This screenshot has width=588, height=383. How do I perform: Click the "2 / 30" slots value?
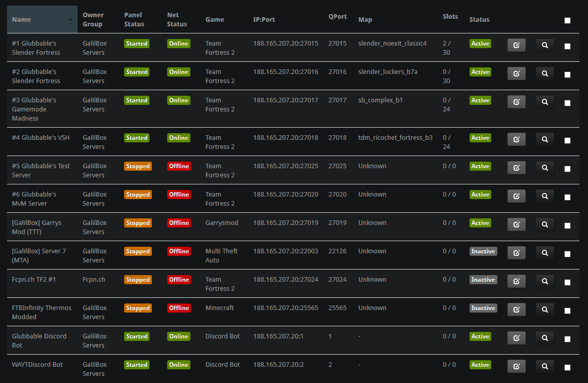click(x=447, y=48)
